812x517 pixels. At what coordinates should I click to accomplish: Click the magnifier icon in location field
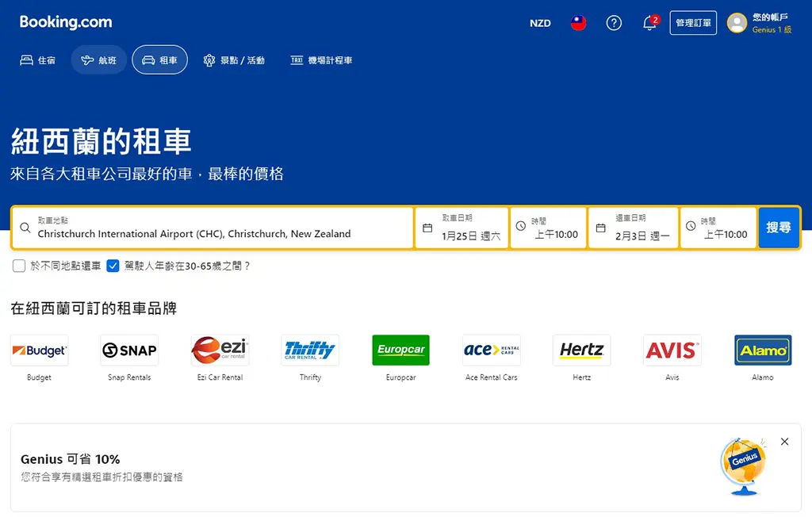pos(25,228)
